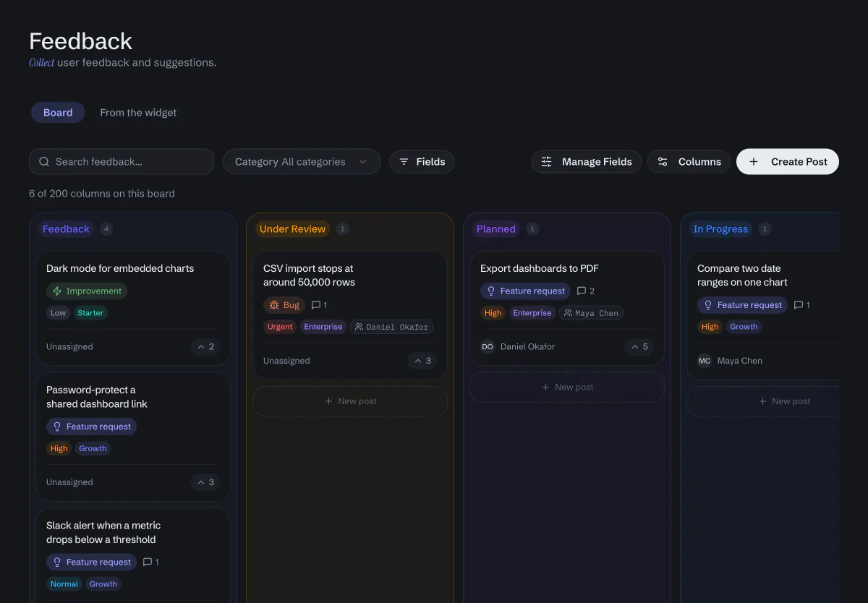The width and height of the screenshot is (868, 603).
Task: Click the search magnifier icon
Action: click(x=44, y=162)
